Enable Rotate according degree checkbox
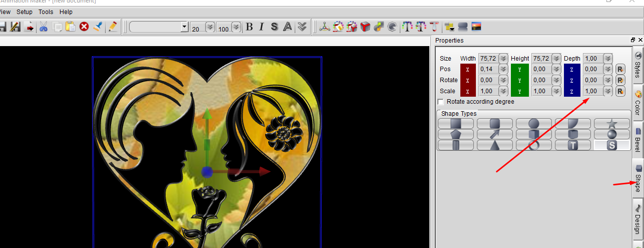 click(x=441, y=102)
